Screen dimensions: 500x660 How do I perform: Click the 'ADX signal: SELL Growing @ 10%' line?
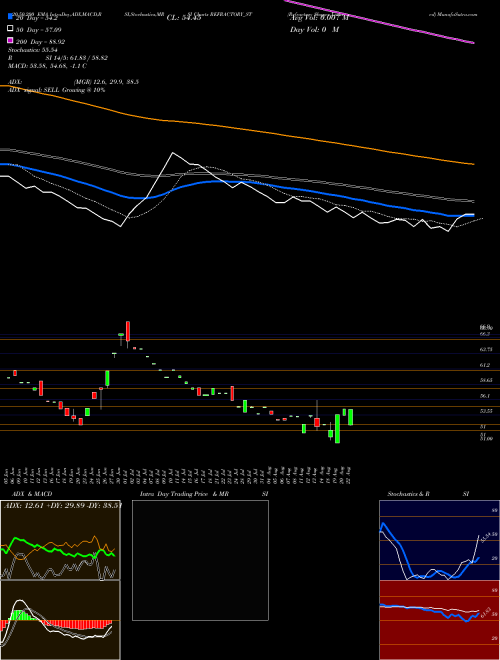pos(56,90)
